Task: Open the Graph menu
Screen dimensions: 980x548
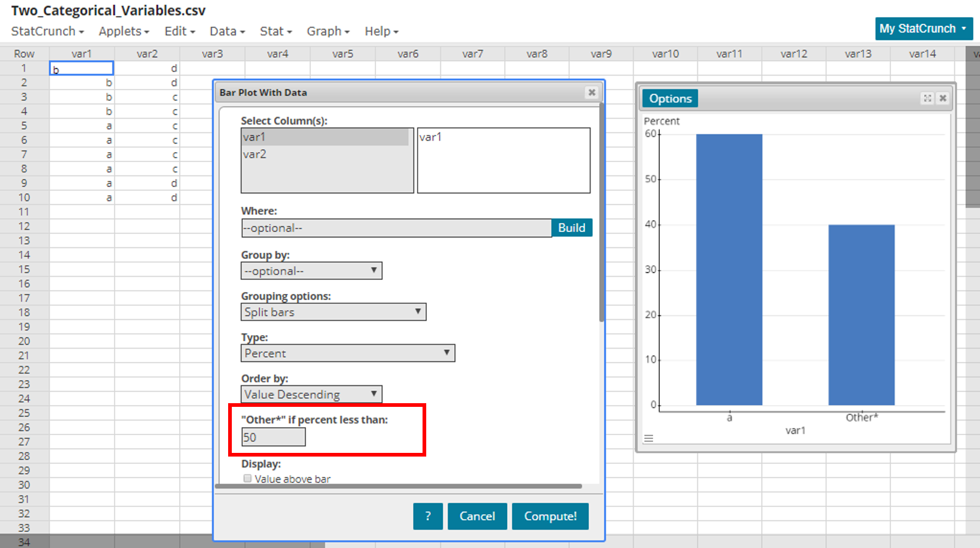Action: pyautogui.click(x=327, y=31)
